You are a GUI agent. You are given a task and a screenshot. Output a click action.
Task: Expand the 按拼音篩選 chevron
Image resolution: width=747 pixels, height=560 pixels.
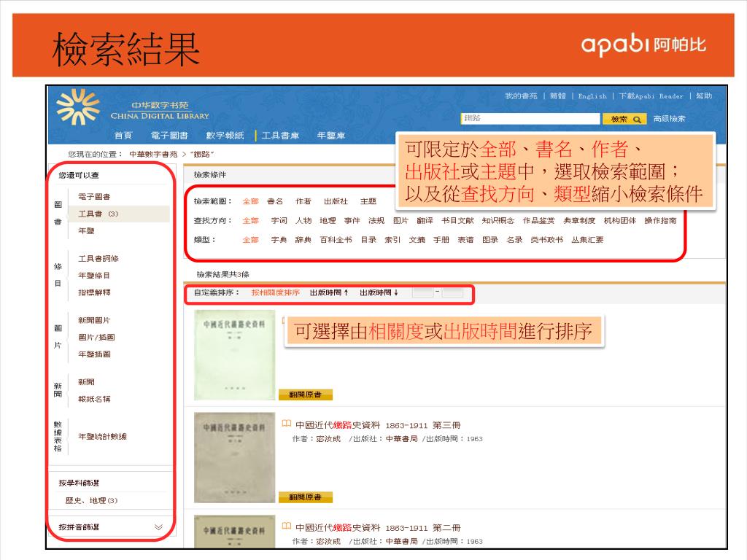158,527
